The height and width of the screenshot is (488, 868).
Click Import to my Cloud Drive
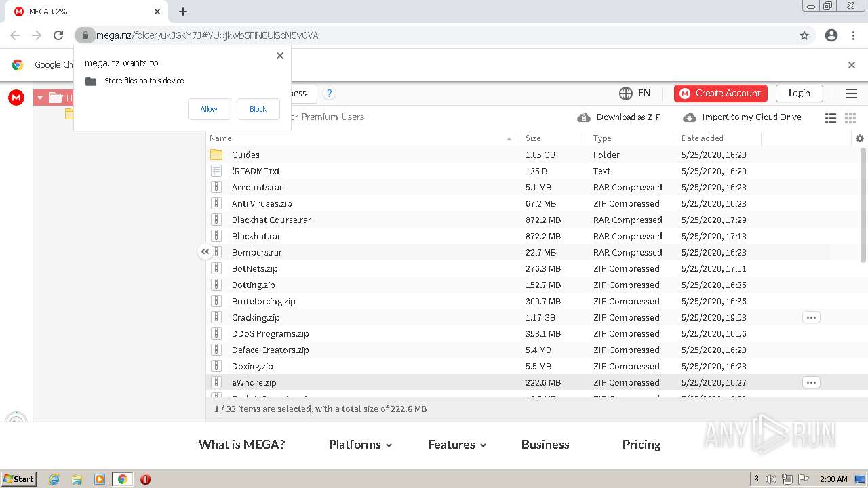pos(742,117)
